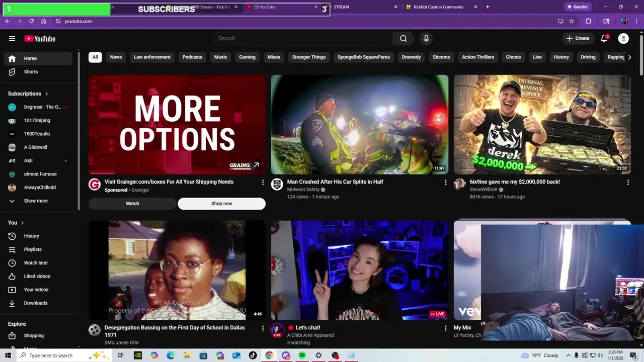Click the YouTube search input field
644x362 pixels.
(303, 38)
